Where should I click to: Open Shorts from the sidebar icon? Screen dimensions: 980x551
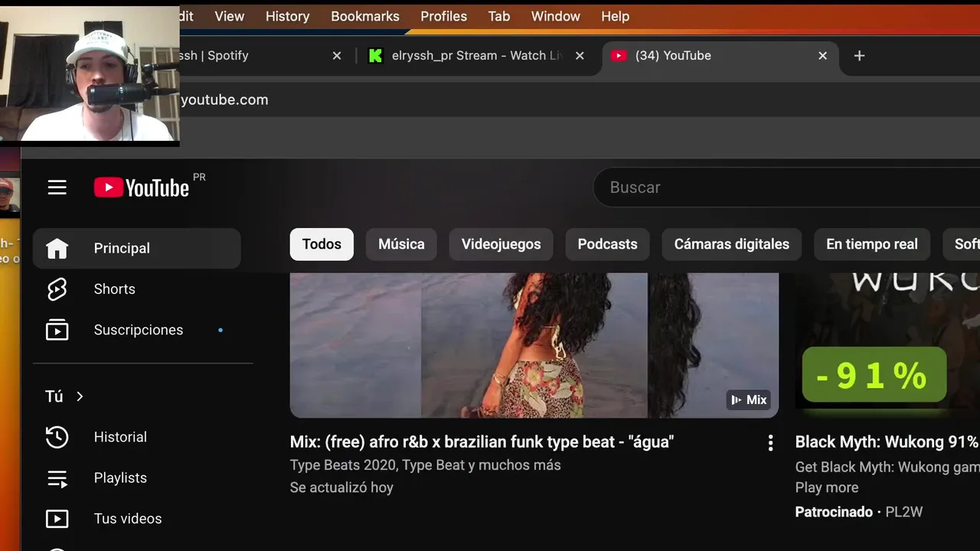pos(57,289)
